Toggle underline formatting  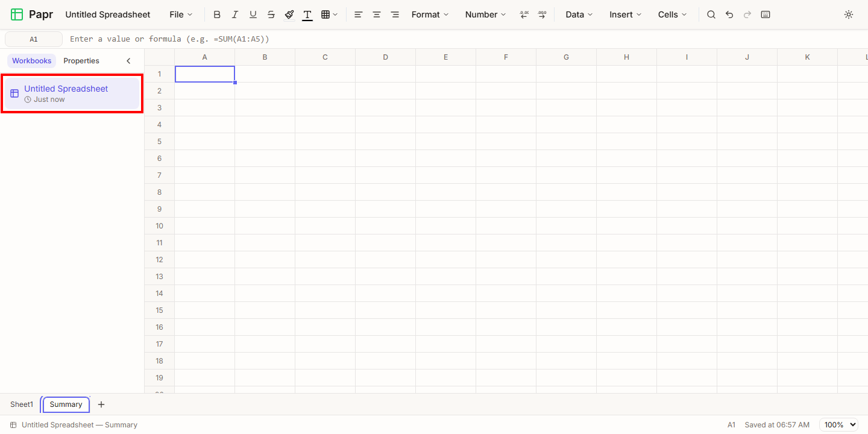pos(253,14)
